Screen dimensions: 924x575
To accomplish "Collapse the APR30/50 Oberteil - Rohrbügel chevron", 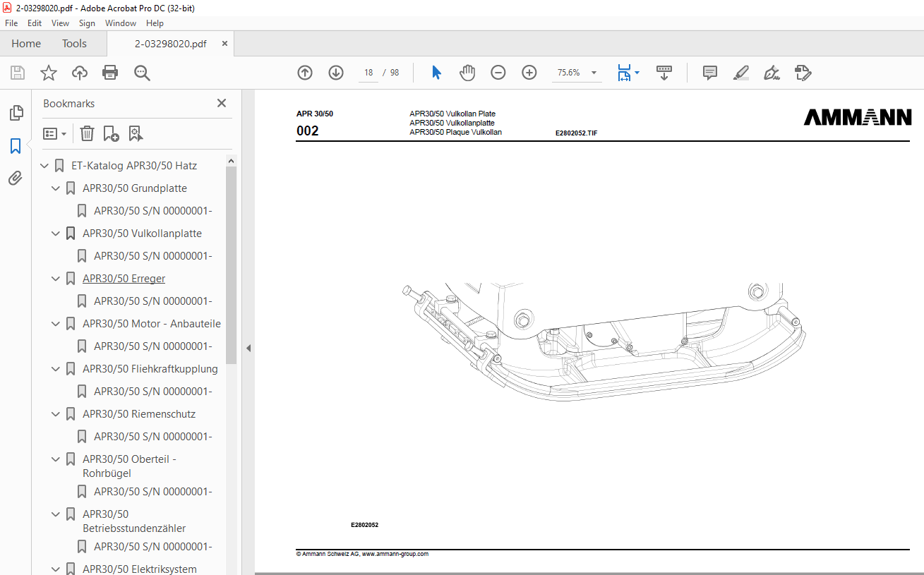I will pyautogui.click(x=56, y=459).
